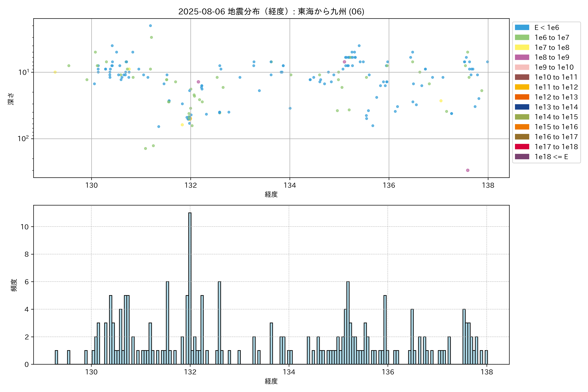The width and height of the screenshot is (588, 392).
Task: Click the orange 1e12 to 1e13 swatch
Action: [x=522, y=97]
